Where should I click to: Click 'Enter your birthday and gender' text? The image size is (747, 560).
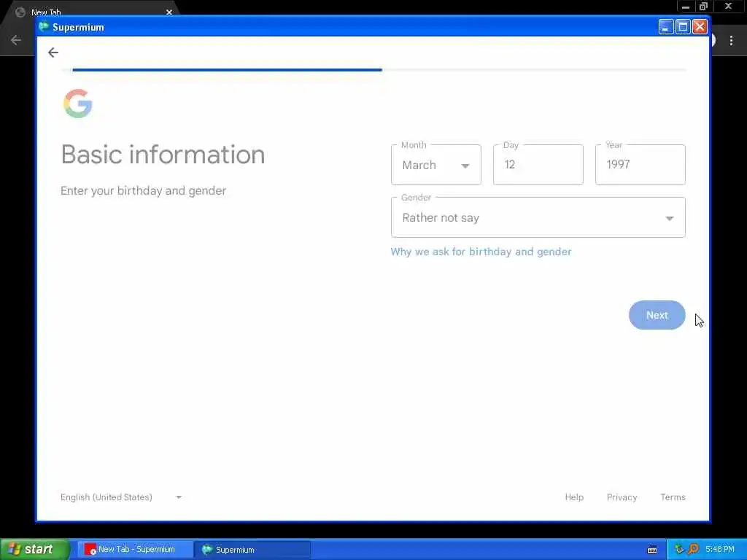pyautogui.click(x=144, y=190)
